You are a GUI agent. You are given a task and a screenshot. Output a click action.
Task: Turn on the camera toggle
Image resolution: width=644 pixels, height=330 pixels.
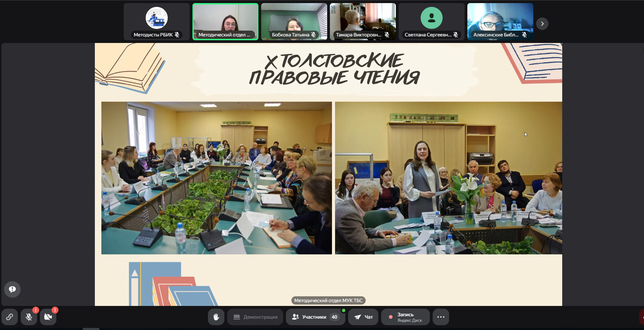tap(48, 317)
